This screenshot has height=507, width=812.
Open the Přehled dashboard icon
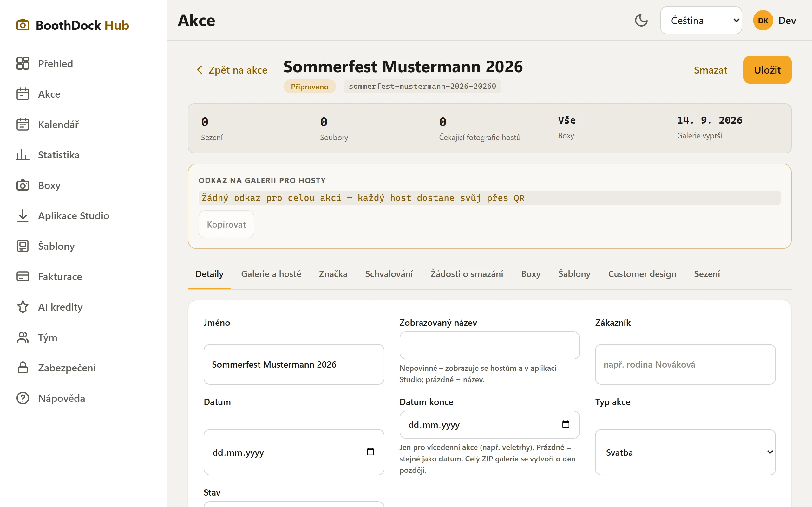[x=23, y=63]
